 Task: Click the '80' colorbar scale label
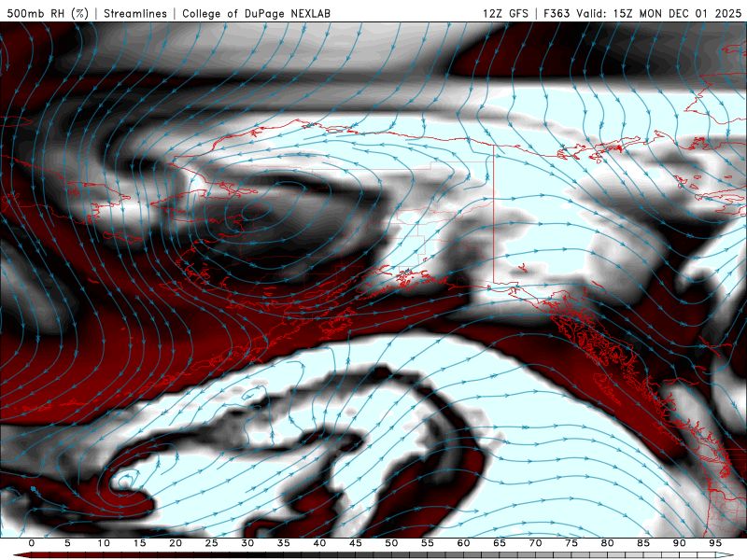click(607, 543)
